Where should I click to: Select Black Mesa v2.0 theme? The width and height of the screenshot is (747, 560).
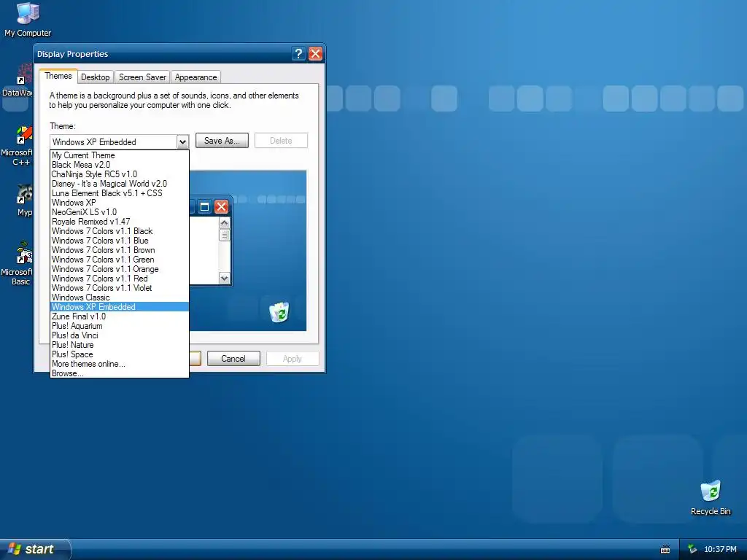(x=120, y=165)
